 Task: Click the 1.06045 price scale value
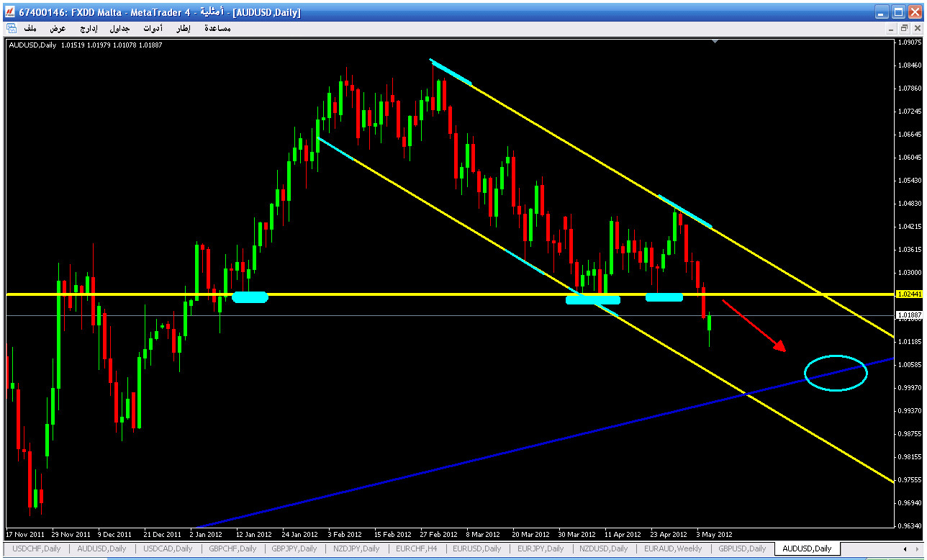(x=909, y=158)
